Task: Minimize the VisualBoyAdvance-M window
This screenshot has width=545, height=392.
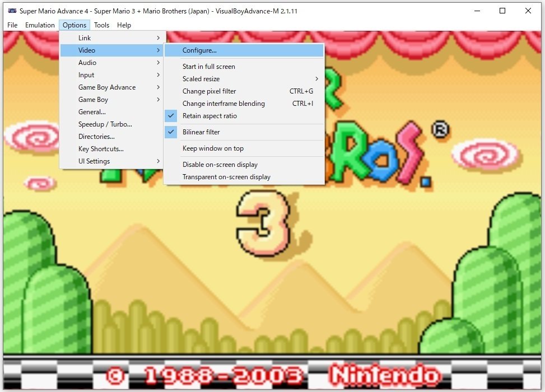Action: [477, 11]
